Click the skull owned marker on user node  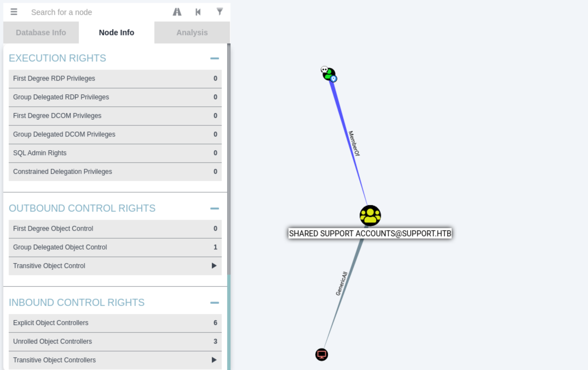coord(324,69)
